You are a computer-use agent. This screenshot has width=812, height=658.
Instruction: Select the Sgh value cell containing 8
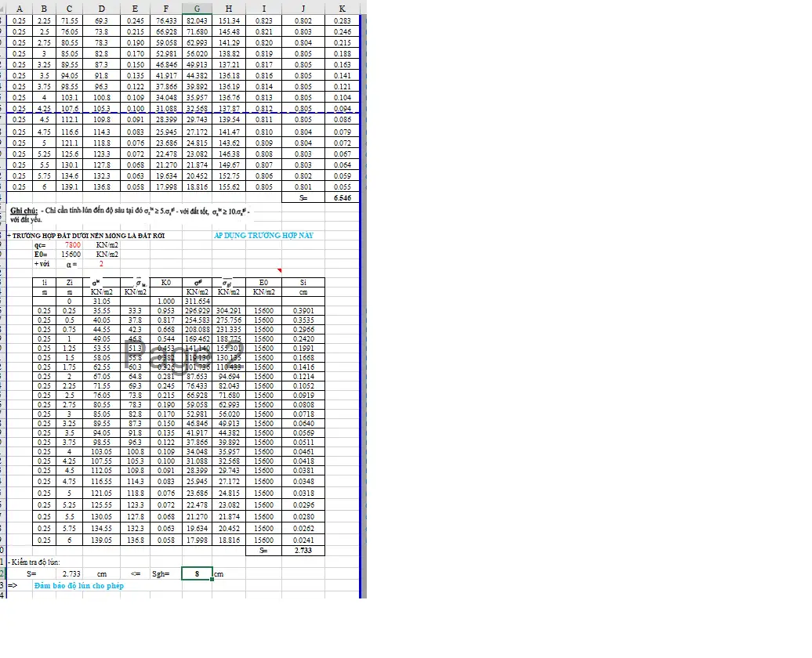pyautogui.click(x=197, y=574)
